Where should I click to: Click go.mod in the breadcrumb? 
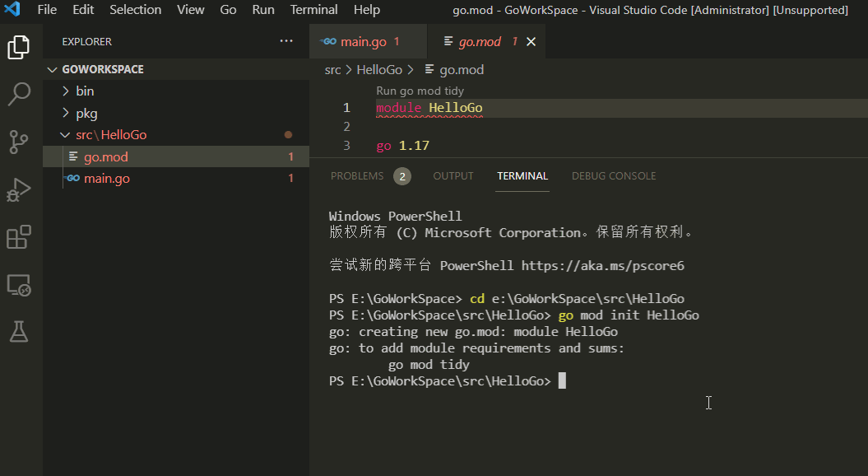point(462,70)
